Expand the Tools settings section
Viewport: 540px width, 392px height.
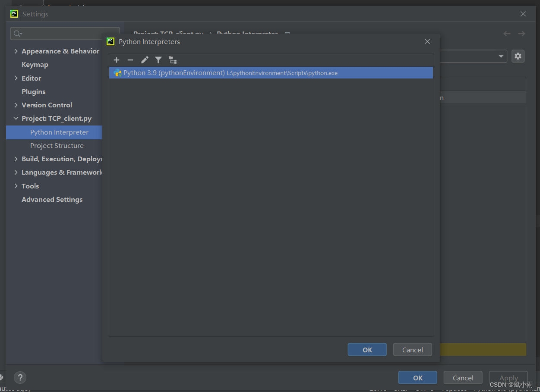[x=16, y=186]
